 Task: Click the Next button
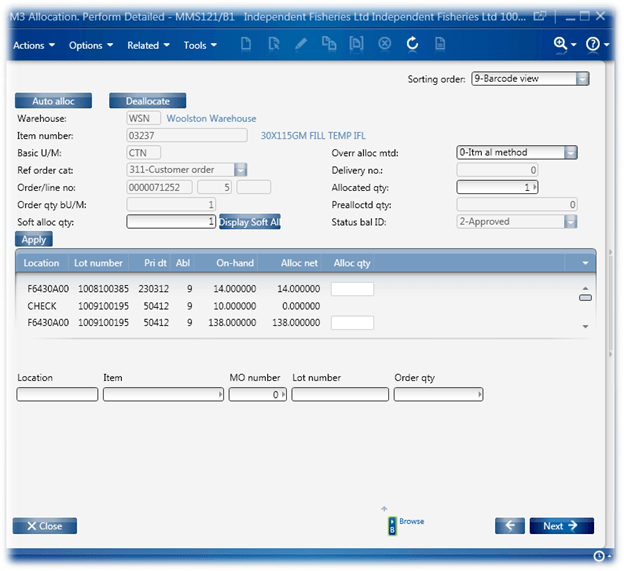pos(561,526)
